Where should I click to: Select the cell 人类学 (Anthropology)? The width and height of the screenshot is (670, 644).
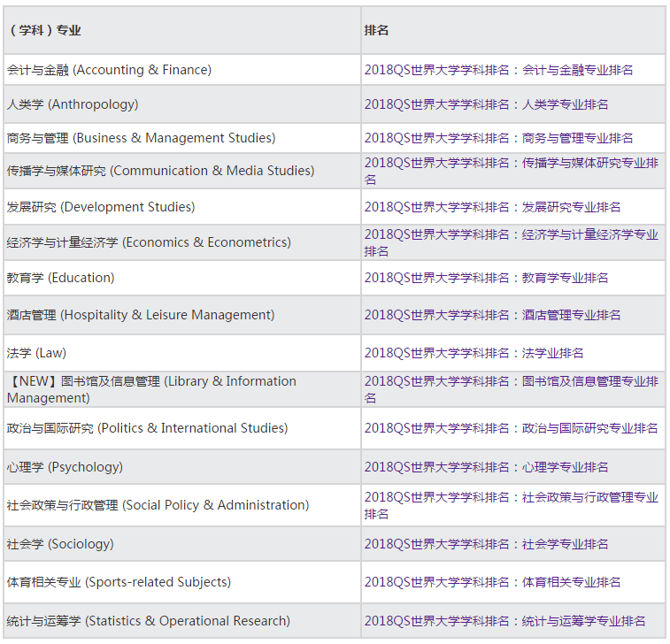[182, 104]
